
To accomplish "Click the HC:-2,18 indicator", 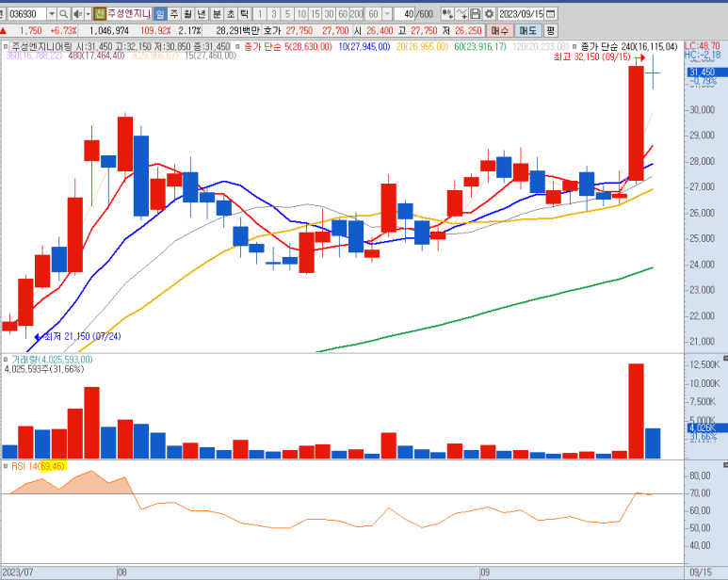I will [x=702, y=55].
